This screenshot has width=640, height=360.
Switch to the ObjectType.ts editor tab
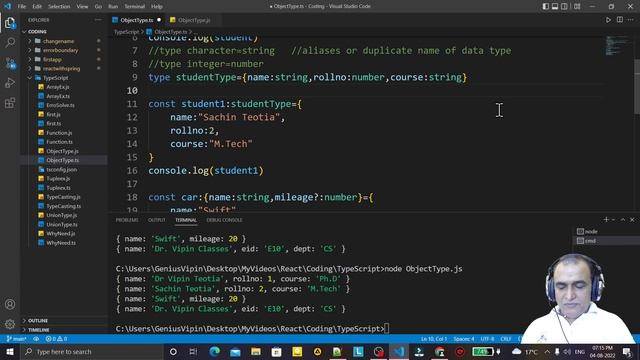click(x=137, y=20)
